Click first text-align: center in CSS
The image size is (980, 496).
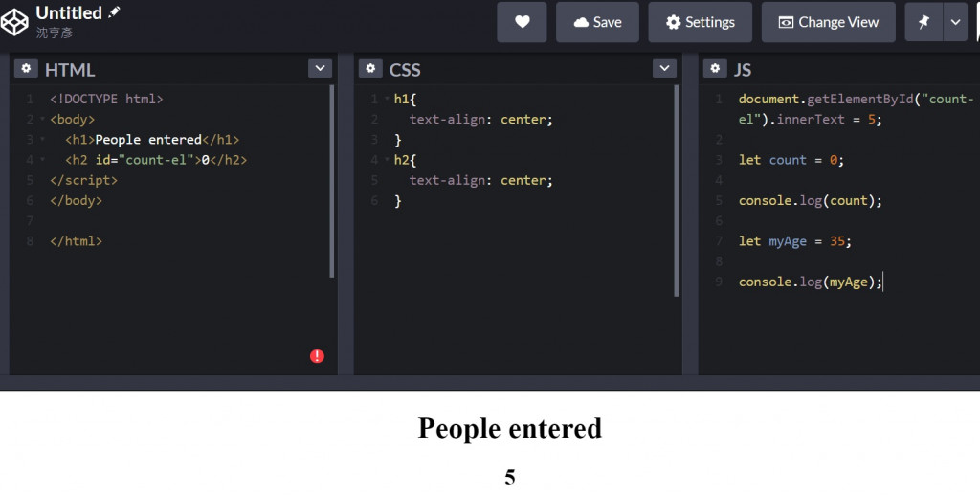pos(481,119)
